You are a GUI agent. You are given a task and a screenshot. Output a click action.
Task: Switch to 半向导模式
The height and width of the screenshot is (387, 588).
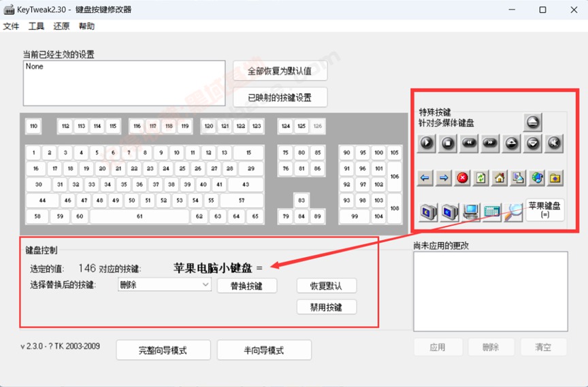click(264, 350)
